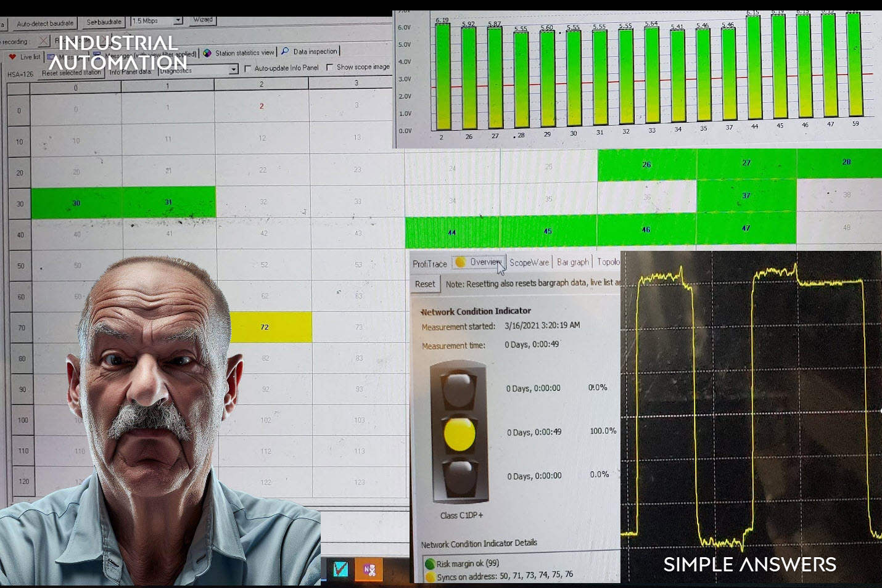The height and width of the screenshot is (588, 882).
Task: Click column header 2 in live list
Action: coord(262,84)
